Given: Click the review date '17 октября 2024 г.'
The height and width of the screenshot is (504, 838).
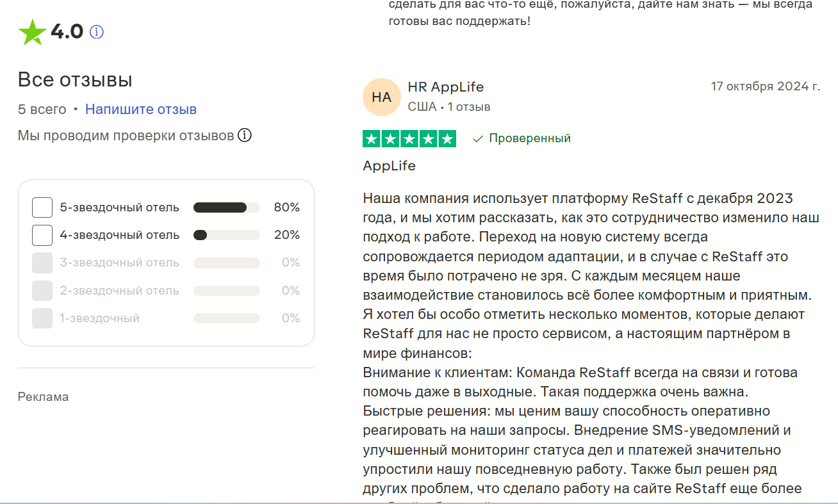Looking at the screenshot, I should point(766,85).
